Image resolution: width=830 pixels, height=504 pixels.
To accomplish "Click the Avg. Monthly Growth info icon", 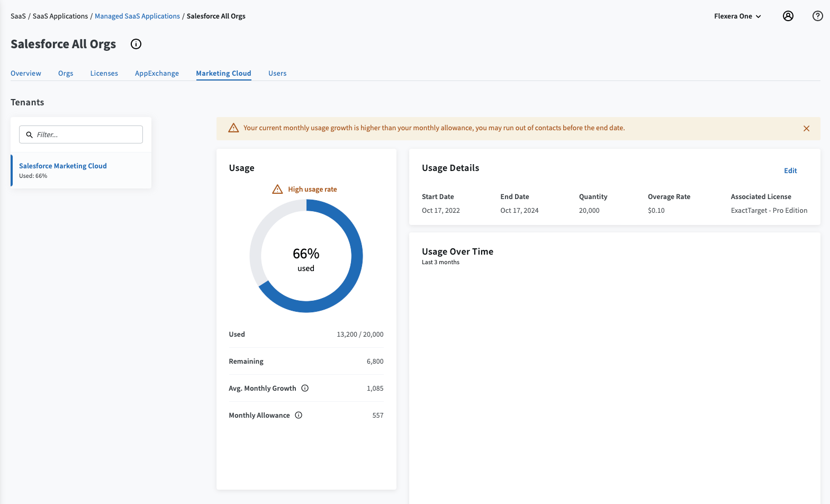I will 305,388.
